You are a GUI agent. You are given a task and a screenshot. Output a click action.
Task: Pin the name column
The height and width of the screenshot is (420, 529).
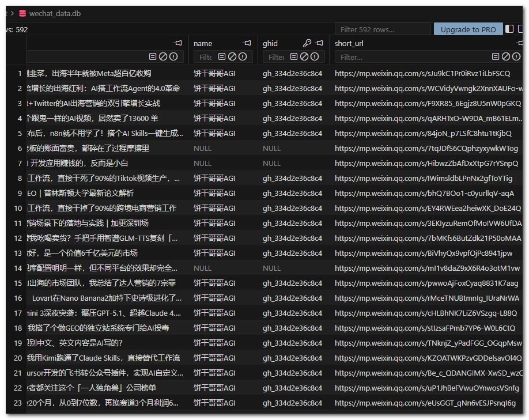pyautogui.click(x=247, y=43)
